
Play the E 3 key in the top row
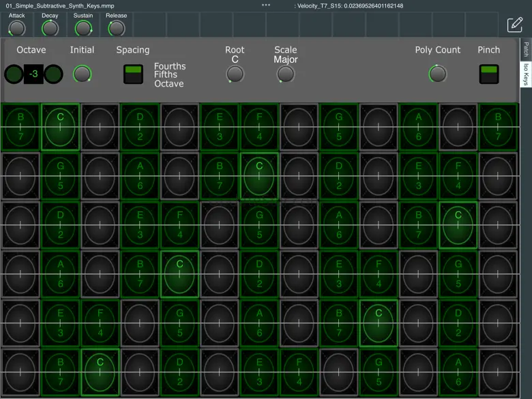coord(219,127)
